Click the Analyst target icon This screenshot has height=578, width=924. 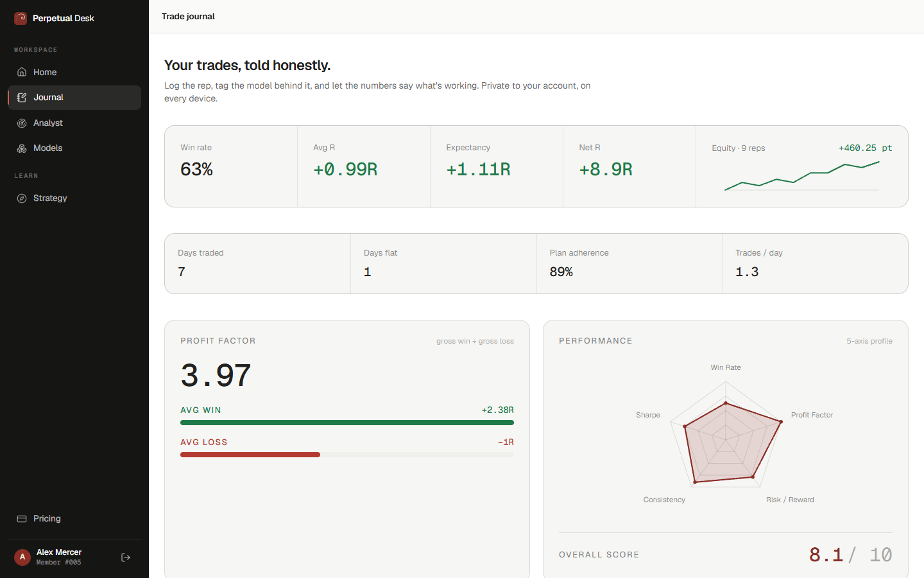pos(22,123)
